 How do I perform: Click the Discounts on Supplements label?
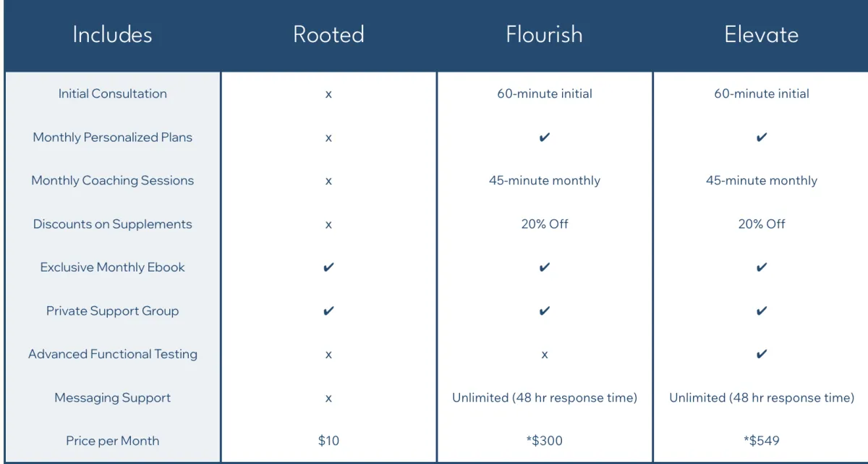(112, 224)
